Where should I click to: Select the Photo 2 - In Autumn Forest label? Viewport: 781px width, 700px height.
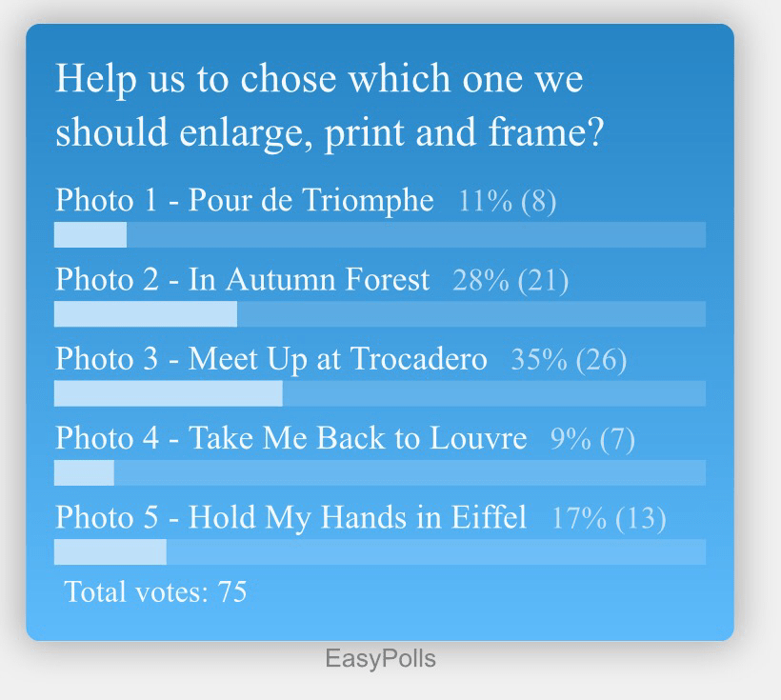242,280
